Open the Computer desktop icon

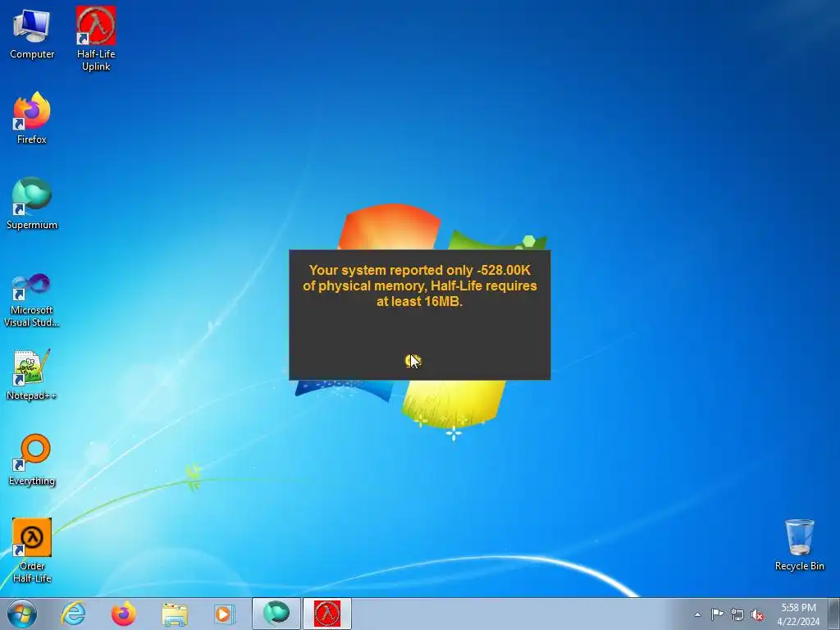coord(32,34)
